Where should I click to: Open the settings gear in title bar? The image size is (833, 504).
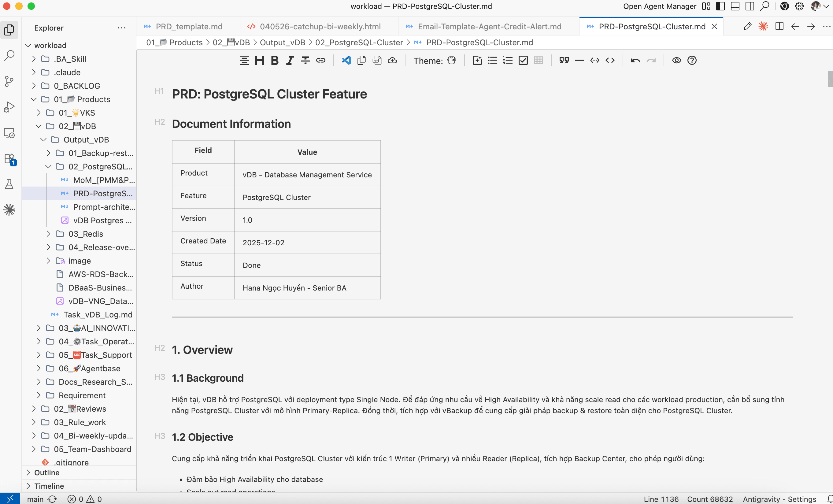799,6
